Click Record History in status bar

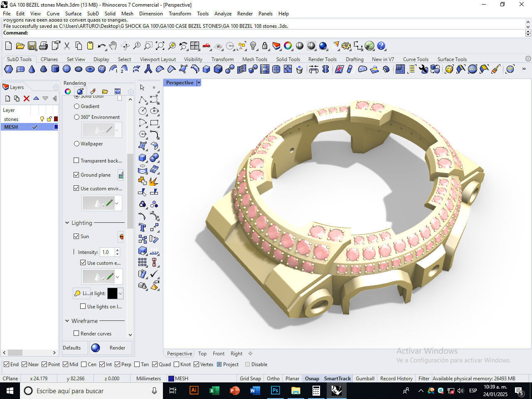pos(396,379)
